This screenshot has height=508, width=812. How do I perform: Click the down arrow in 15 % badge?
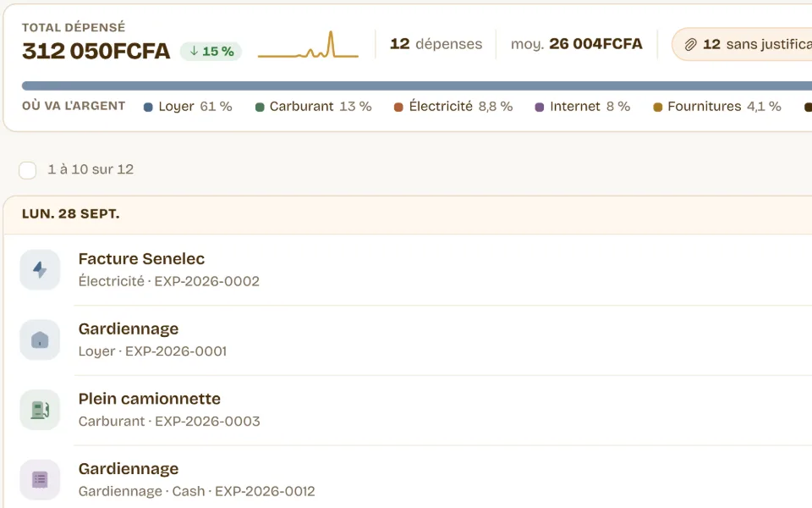tap(194, 51)
